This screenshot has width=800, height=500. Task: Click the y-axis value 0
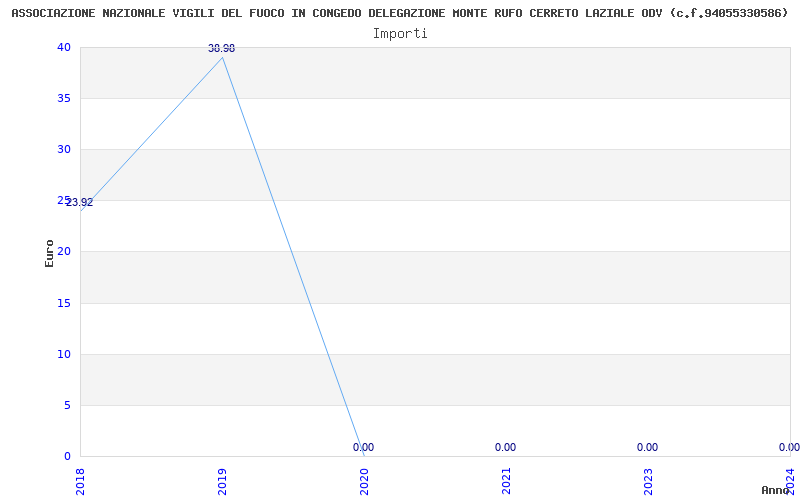point(67,457)
